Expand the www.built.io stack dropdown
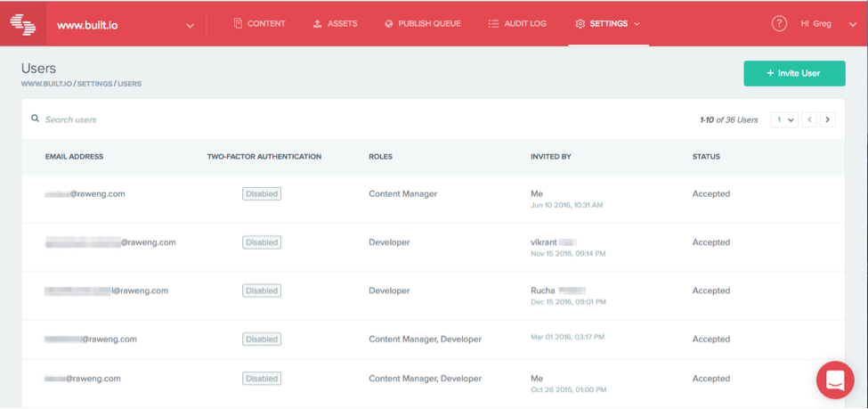This screenshot has width=868, height=409. coord(190,26)
